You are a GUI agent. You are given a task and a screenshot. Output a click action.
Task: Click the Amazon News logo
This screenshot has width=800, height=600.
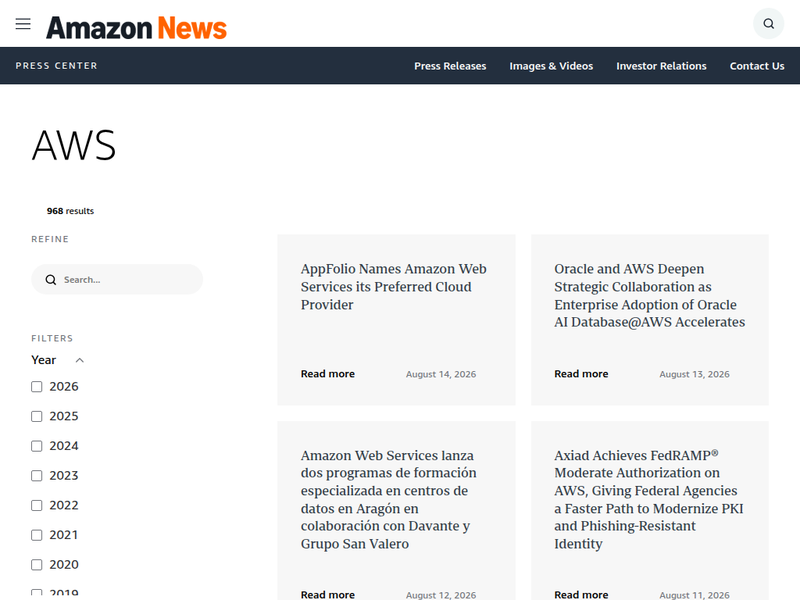click(x=136, y=28)
